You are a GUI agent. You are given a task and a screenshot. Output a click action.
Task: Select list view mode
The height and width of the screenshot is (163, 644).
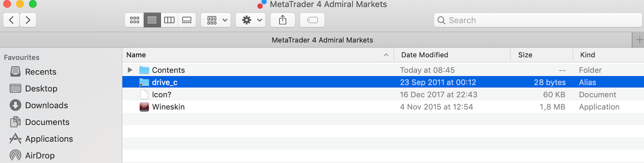click(152, 20)
